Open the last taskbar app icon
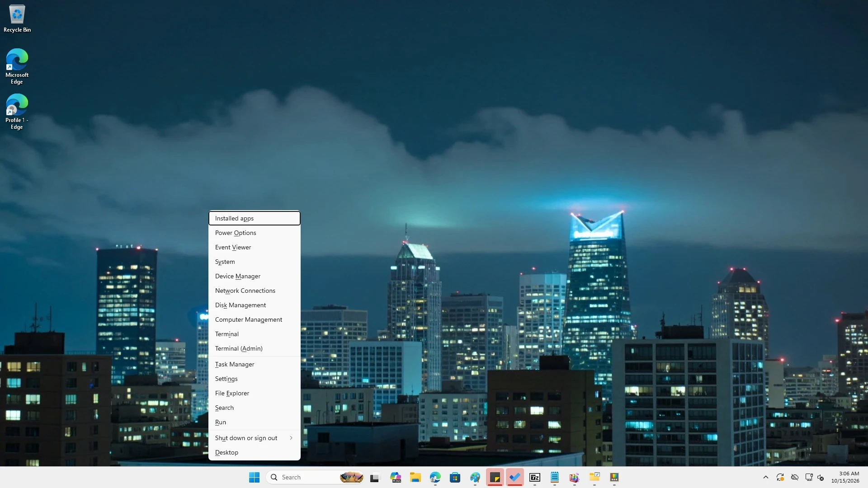 click(x=614, y=477)
